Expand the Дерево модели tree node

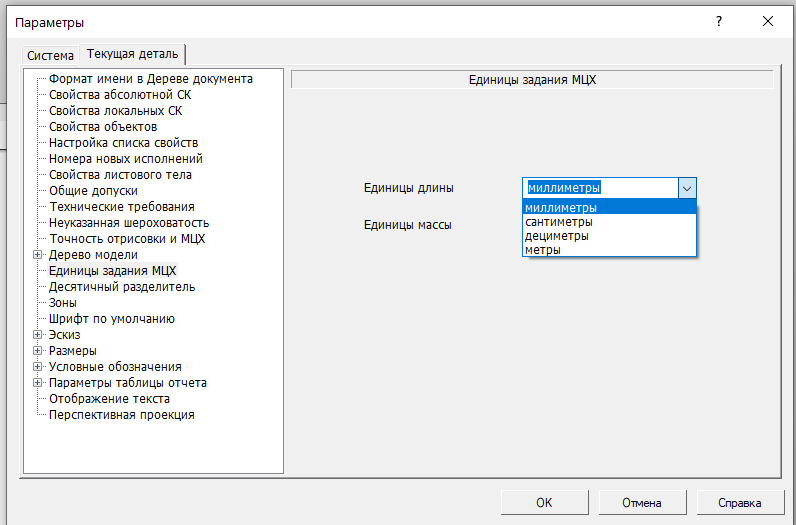tap(38, 255)
